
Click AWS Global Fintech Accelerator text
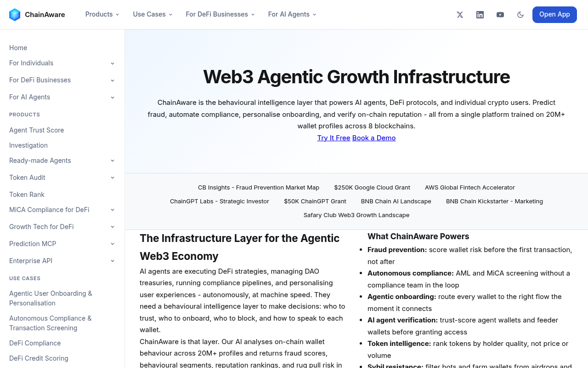pos(470,188)
